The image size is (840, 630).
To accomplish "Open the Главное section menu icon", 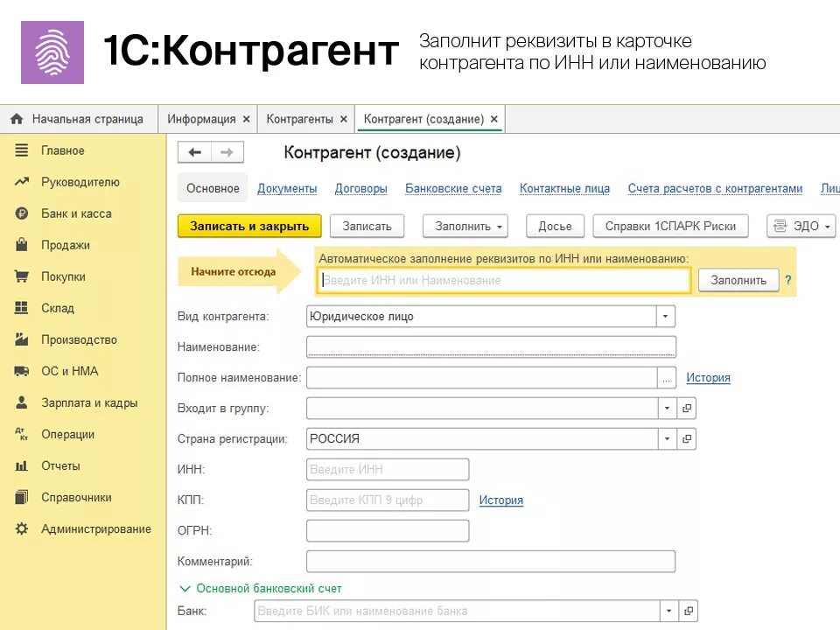I will (21, 150).
